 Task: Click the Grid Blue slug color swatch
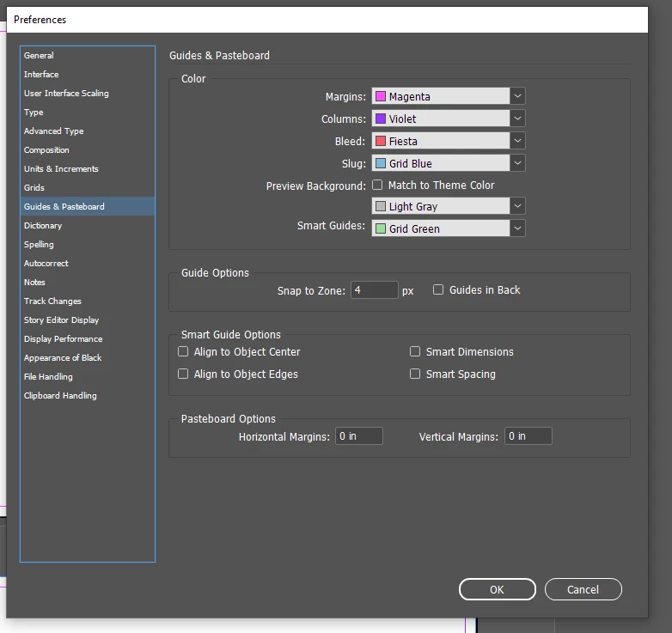coord(381,163)
